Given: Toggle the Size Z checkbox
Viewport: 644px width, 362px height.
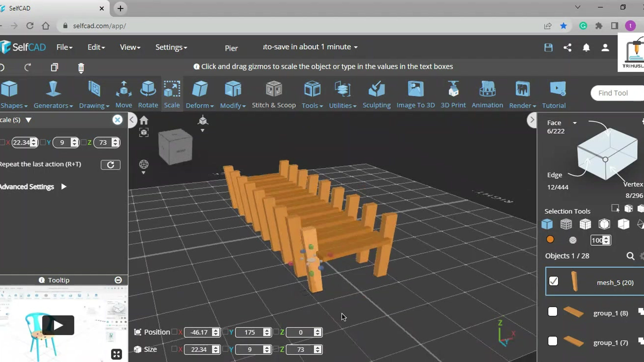Looking at the screenshot, I should point(276,349).
